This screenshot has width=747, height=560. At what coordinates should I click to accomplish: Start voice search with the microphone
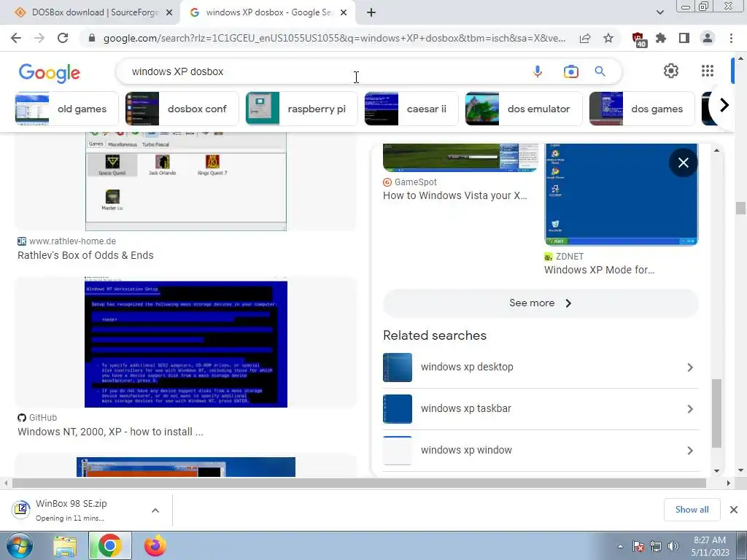pyautogui.click(x=538, y=71)
